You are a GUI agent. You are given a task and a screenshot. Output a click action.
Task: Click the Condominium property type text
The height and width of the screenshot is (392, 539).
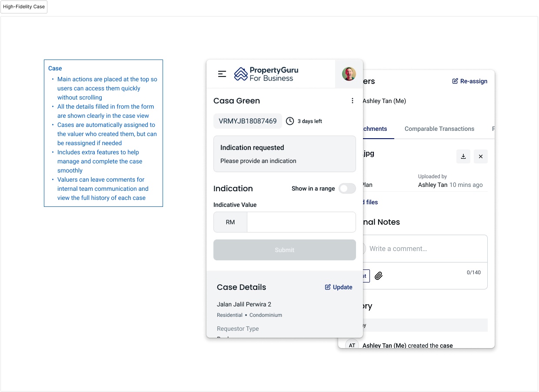pyautogui.click(x=266, y=315)
